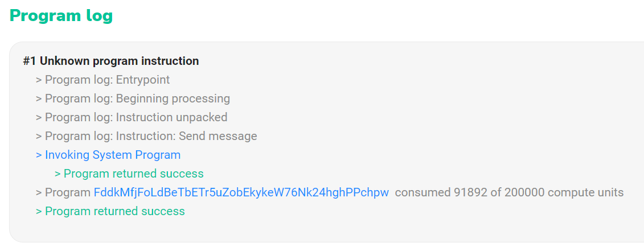Click the arrow before Invoking System Program
The image size is (644, 251).
39,155
